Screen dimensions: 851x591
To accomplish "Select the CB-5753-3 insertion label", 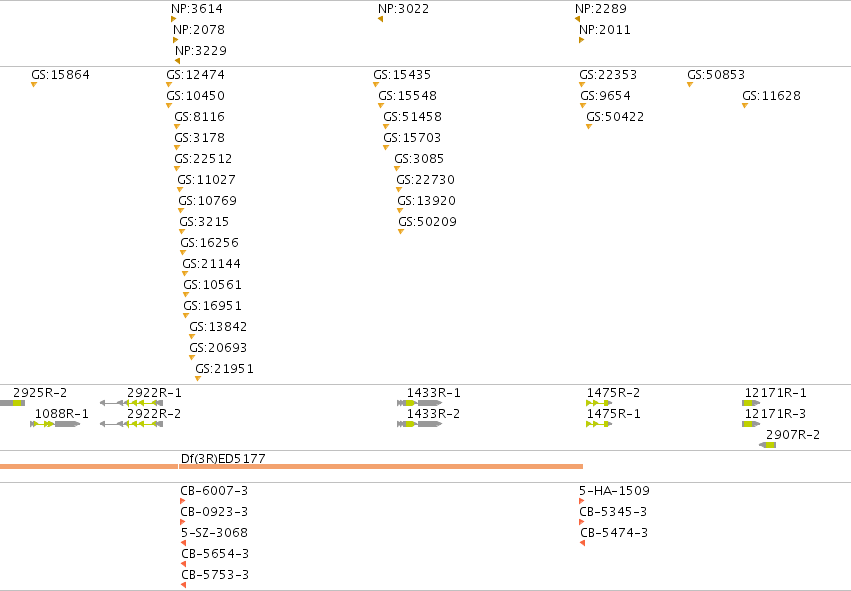I will (214, 575).
